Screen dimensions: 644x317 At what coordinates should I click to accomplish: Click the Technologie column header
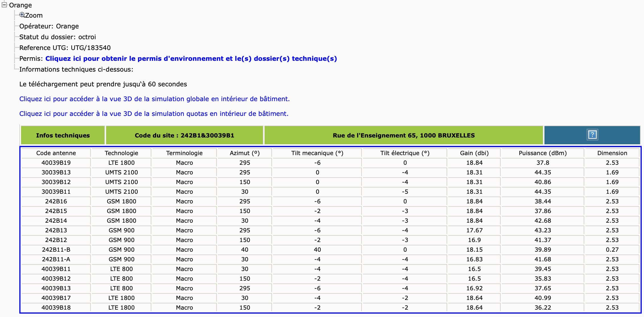(x=121, y=153)
